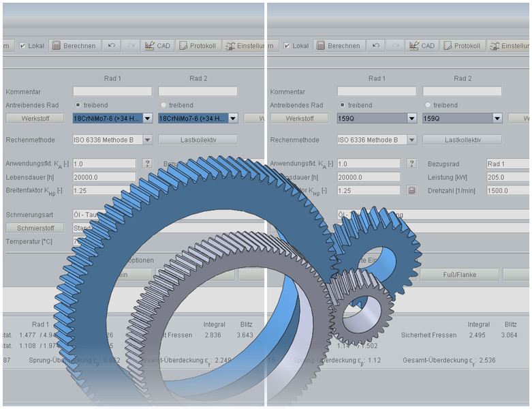This screenshot has height=409, width=532.
Task: Open CAD from the left panel toolbar
Action: click(x=157, y=46)
